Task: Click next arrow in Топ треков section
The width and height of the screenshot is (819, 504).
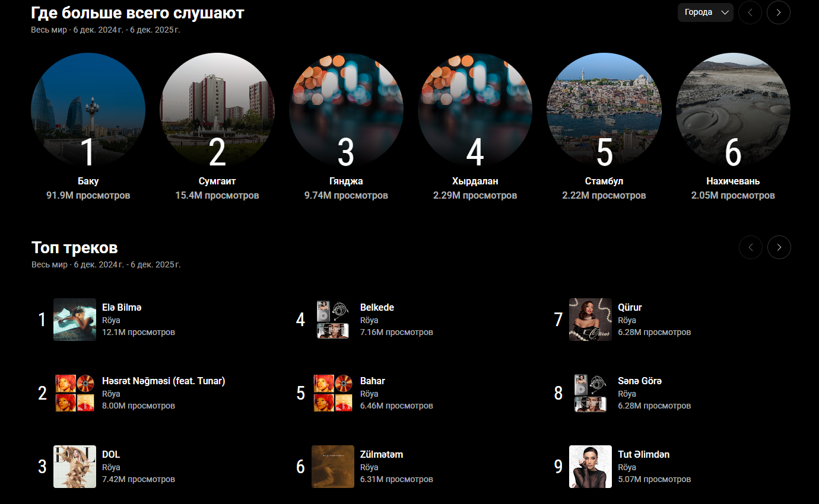Action: click(x=779, y=247)
